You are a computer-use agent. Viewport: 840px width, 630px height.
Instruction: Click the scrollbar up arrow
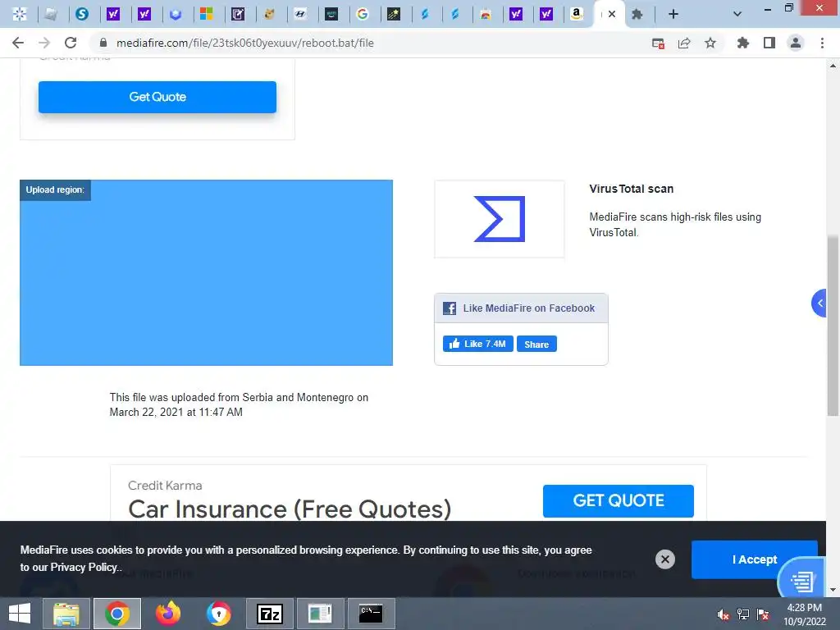pyautogui.click(x=833, y=66)
